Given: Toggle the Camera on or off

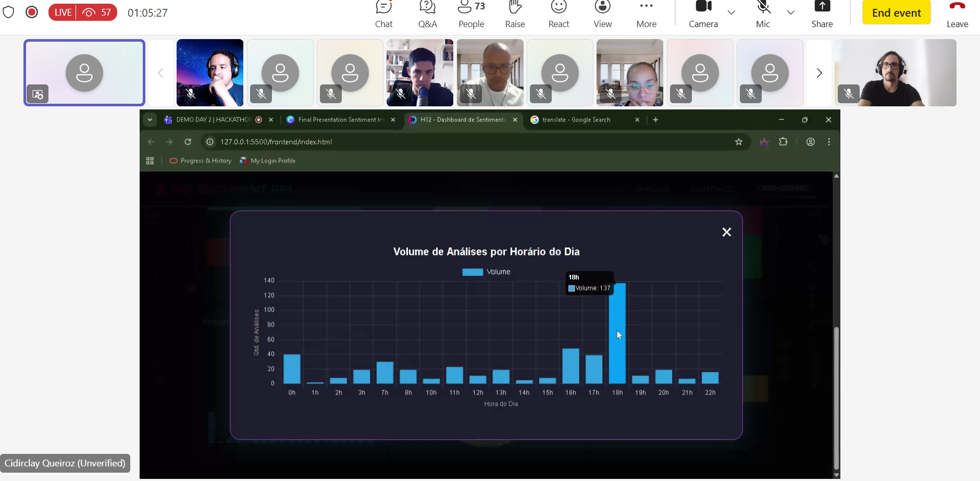Looking at the screenshot, I should (x=703, y=14).
